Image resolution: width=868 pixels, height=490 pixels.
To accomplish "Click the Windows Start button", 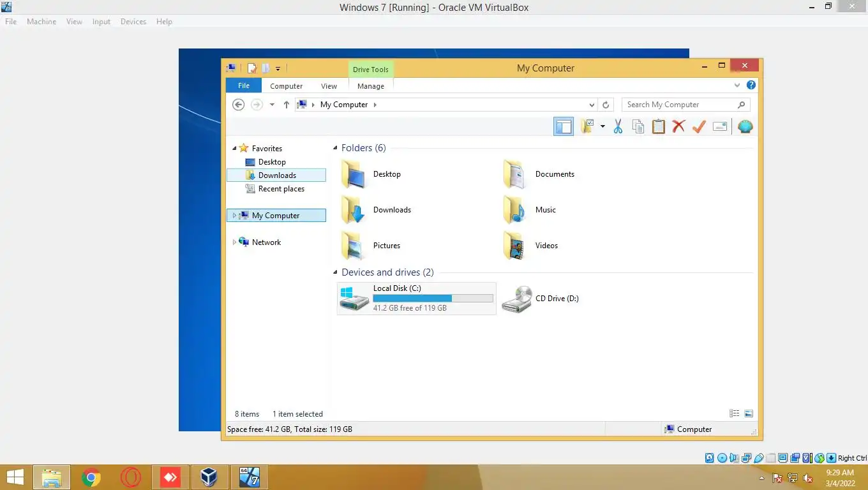I will click(x=15, y=477).
